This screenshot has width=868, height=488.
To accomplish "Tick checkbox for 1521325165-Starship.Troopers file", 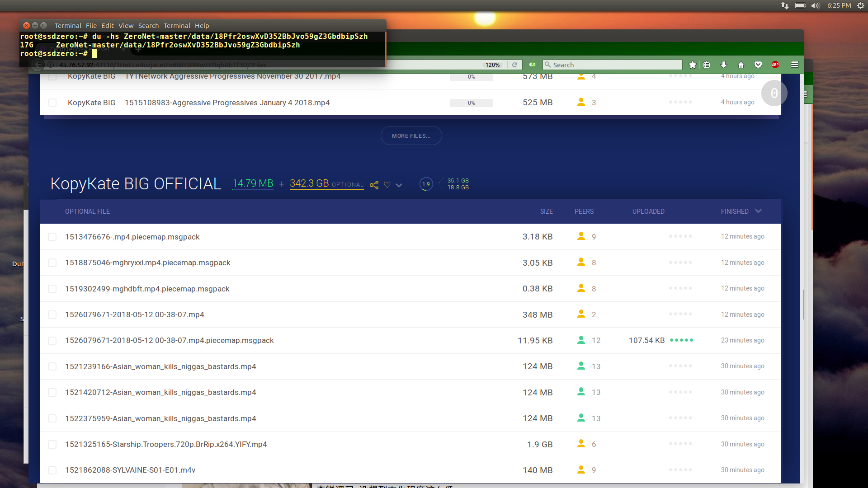I will (52, 444).
